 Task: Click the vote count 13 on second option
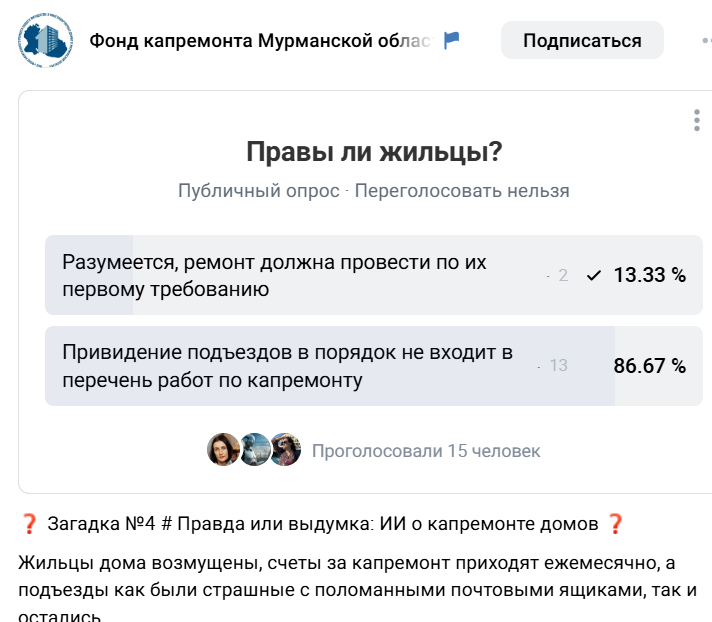point(558,366)
